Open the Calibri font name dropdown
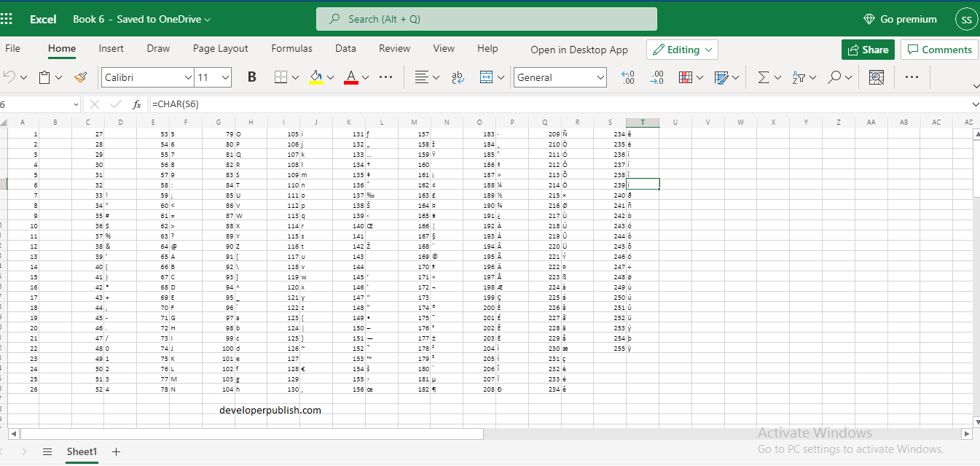 click(149, 77)
